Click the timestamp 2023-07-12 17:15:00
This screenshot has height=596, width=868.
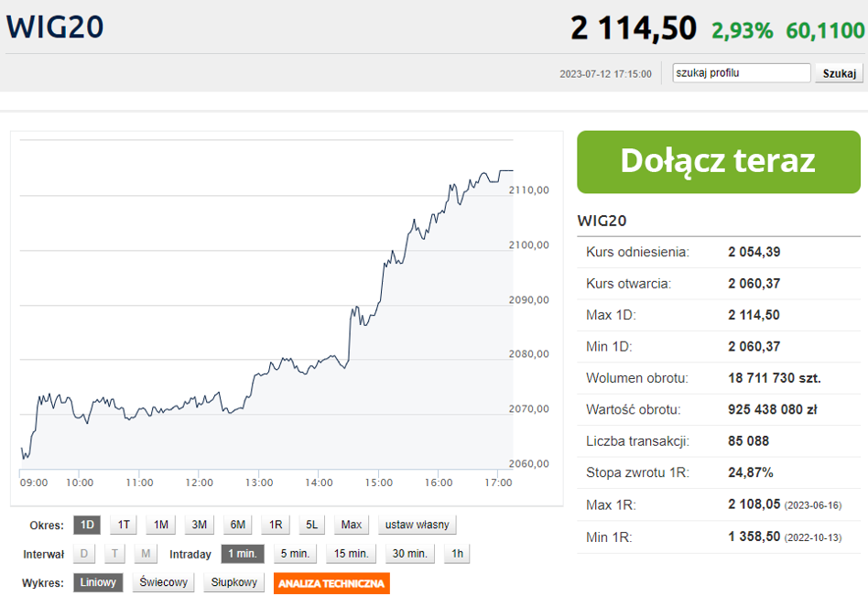605,74
